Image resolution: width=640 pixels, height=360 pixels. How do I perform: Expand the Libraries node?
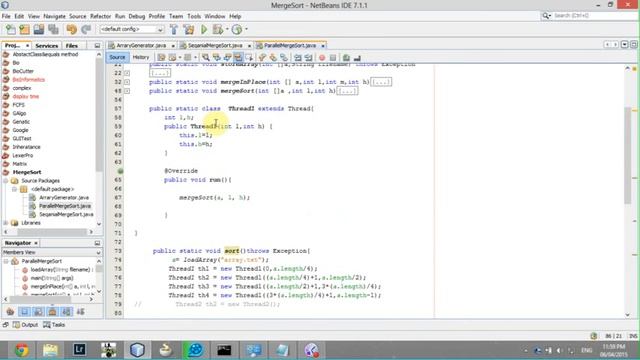6,223
